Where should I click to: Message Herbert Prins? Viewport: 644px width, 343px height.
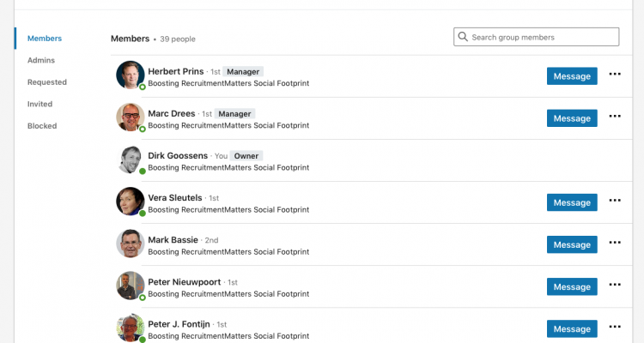[572, 76]
